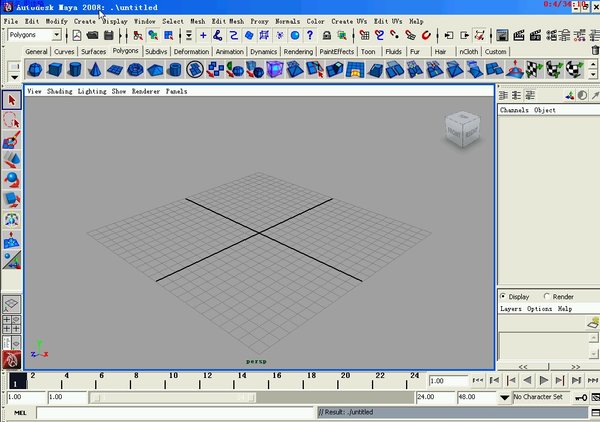This screenshot has width=600, height=422.
Task: Switch to four-view pane layout
Action: (x=12, y=326)
